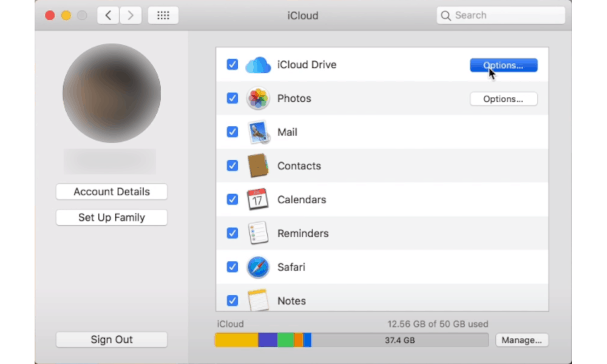
Task: Toggle the Safari sync checkbox
Action: 232,267
